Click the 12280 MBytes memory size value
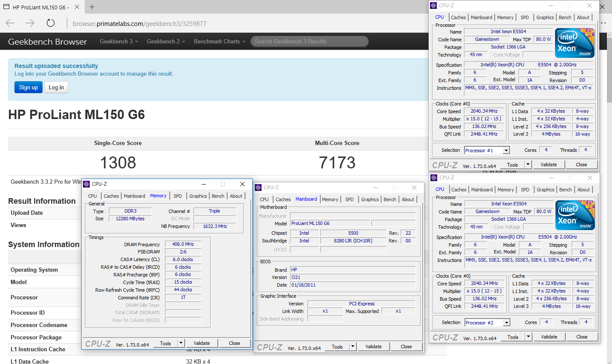612x364 pixels. pyautogui.click(x=130, y=219)
